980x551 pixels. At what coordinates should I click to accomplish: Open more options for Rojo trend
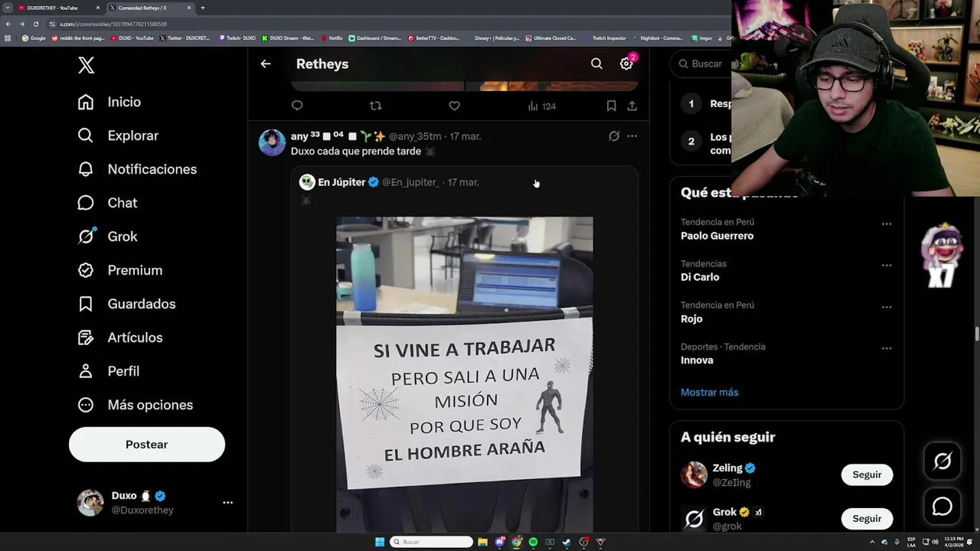(x=887, y=307)
